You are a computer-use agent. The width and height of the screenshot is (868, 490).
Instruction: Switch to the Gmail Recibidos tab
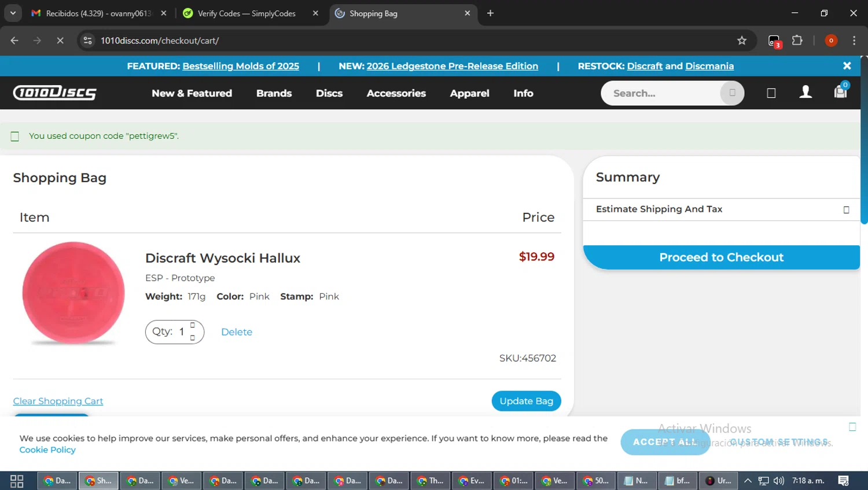pyautogui.click(x=98, y=13)
